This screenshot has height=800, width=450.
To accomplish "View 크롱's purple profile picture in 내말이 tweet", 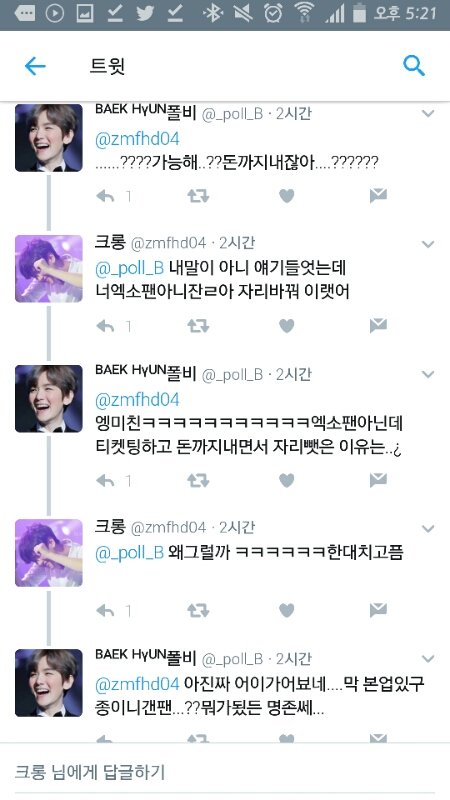I will click(48, 268).
